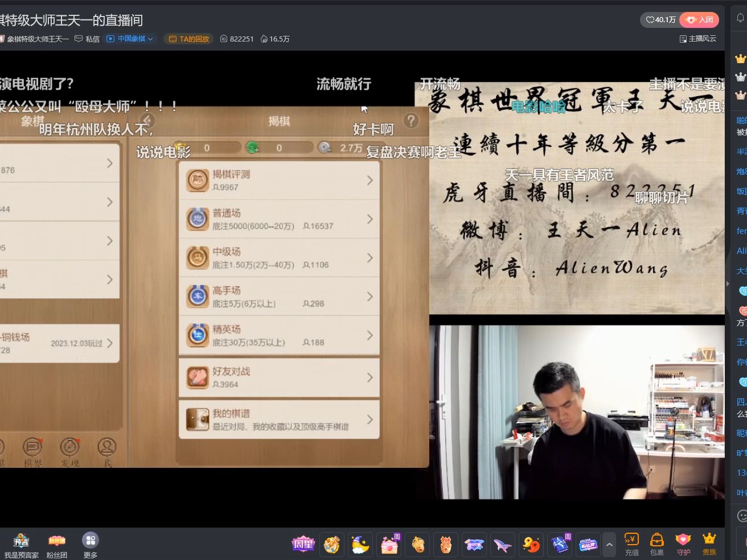747x560 pixels.
Task: Open the 棋界 tab in chess app
Action: [32, 452]
